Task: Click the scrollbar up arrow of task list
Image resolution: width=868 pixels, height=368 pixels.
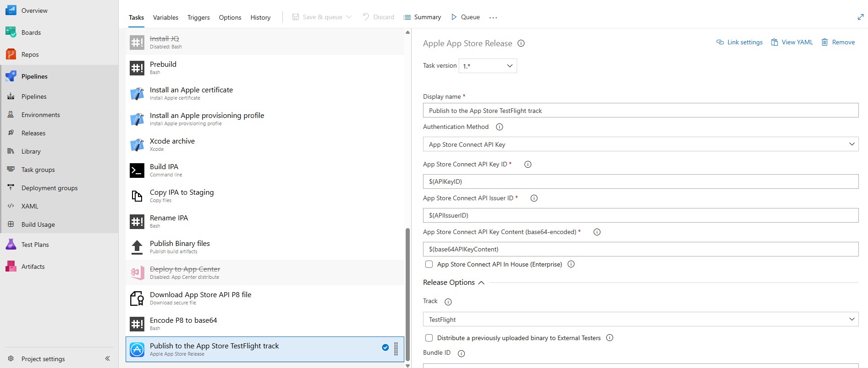Action: tap(408, 32)
